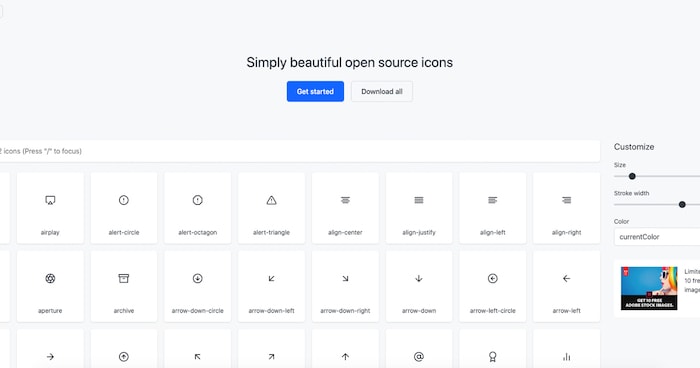Click the Size slider handle

pos(632,176)
